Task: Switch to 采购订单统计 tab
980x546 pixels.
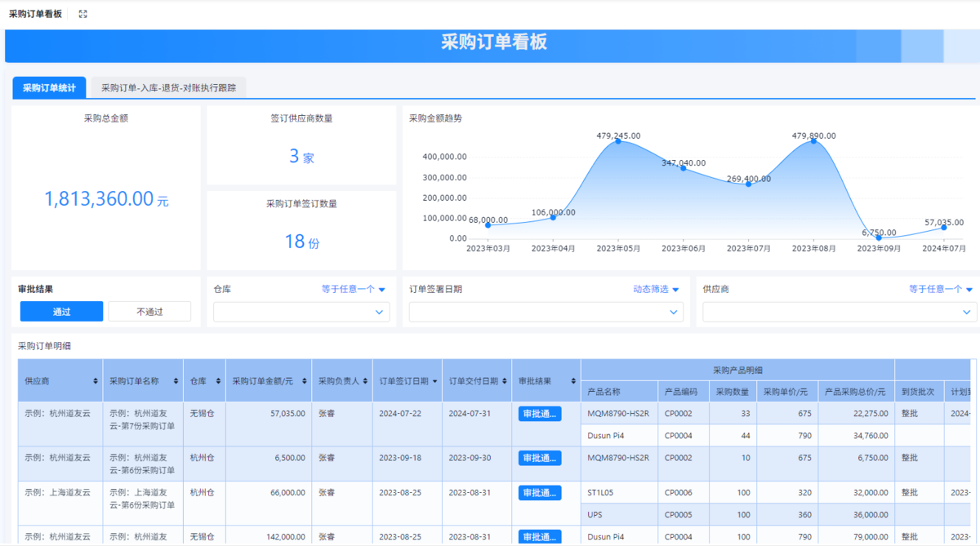Action: click(49, 88)
